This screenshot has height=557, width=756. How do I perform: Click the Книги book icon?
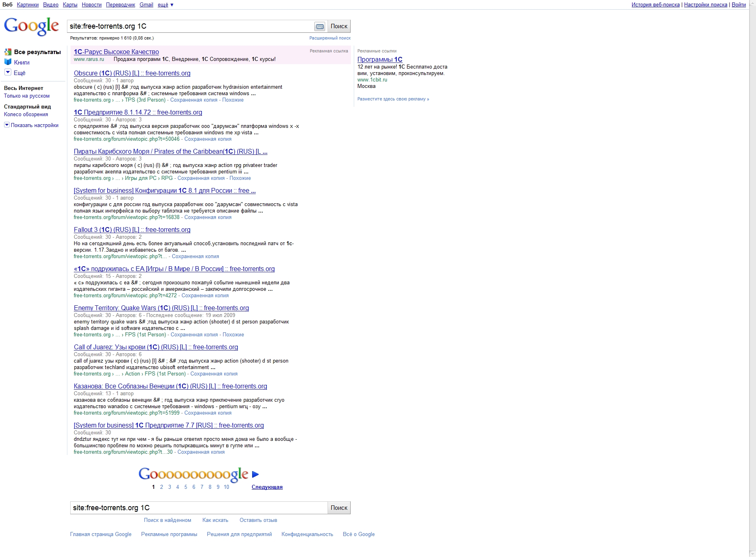(8, 62)
